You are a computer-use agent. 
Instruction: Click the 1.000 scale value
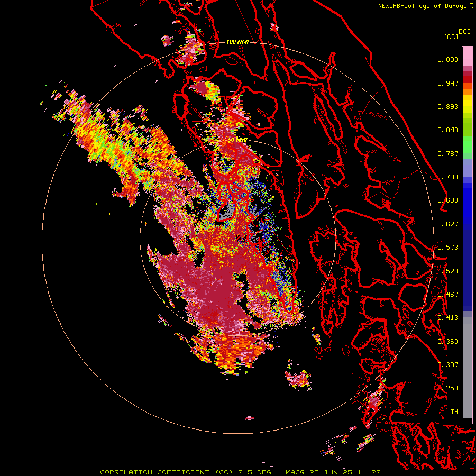click(x=448, y=59)
